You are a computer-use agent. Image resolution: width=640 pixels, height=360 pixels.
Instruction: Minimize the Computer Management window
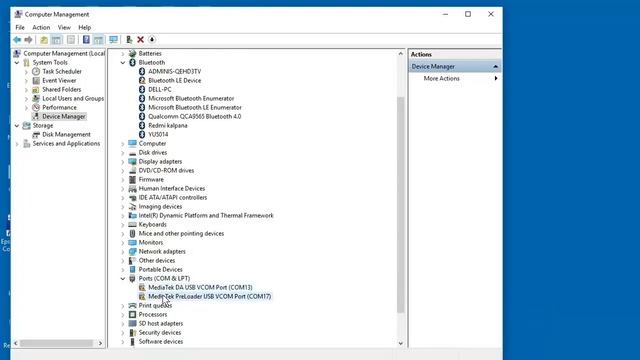coord(445,14)
